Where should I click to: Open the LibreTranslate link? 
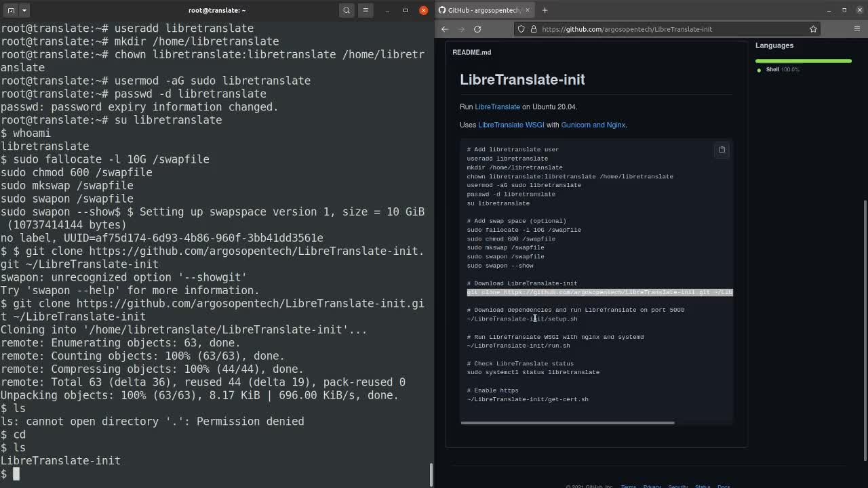click(497, 107)
